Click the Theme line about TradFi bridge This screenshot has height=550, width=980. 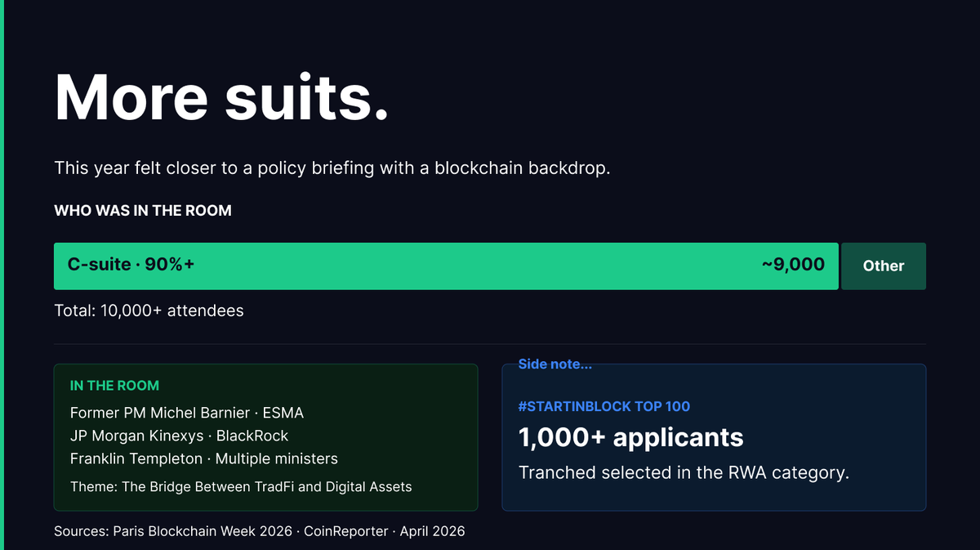[241, 486]
